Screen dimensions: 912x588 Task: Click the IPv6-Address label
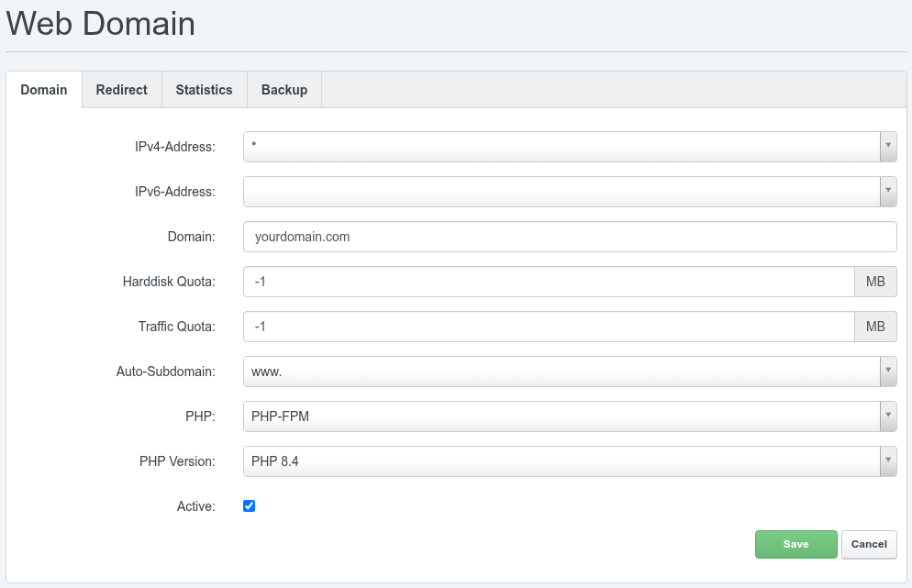click(x=175, y=192)
